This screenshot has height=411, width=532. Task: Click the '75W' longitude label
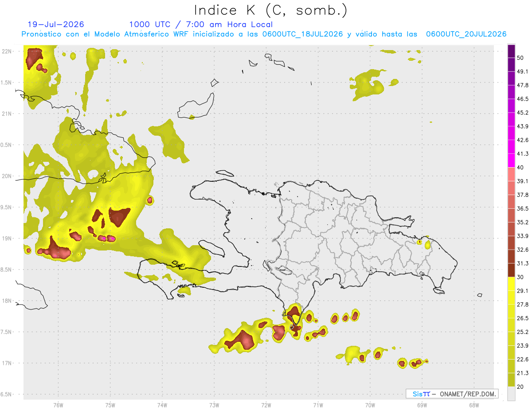coord(110,405)
